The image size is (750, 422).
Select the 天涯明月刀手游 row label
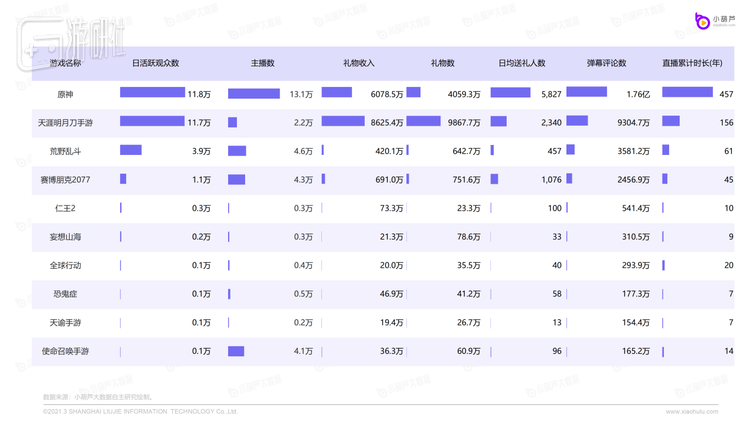point(66,122)
